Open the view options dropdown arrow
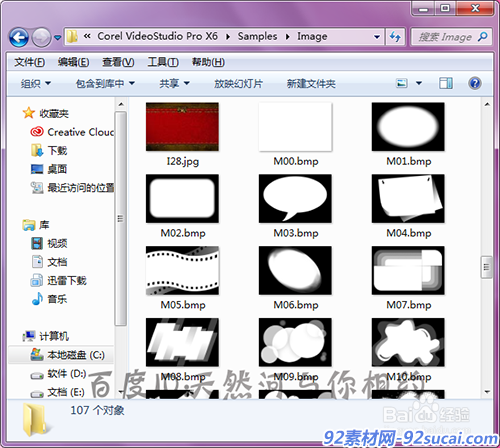 click(x=419, y=83)
